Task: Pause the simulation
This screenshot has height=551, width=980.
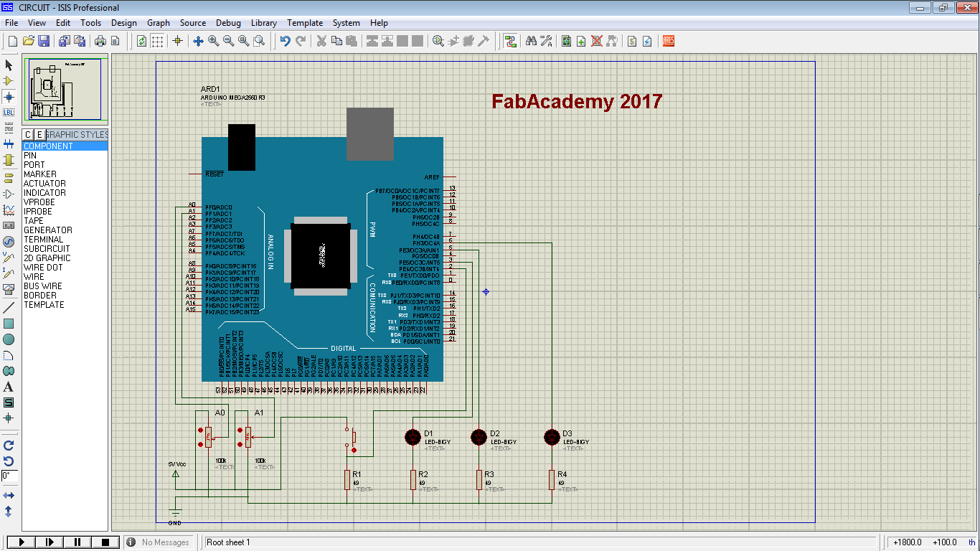Action: (77, 542)
